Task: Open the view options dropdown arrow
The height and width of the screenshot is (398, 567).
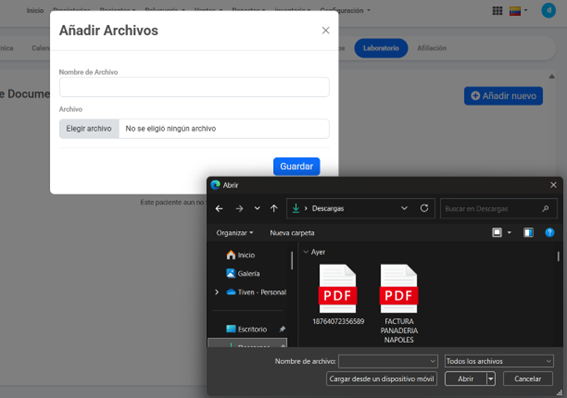Action: coord(509,232)
